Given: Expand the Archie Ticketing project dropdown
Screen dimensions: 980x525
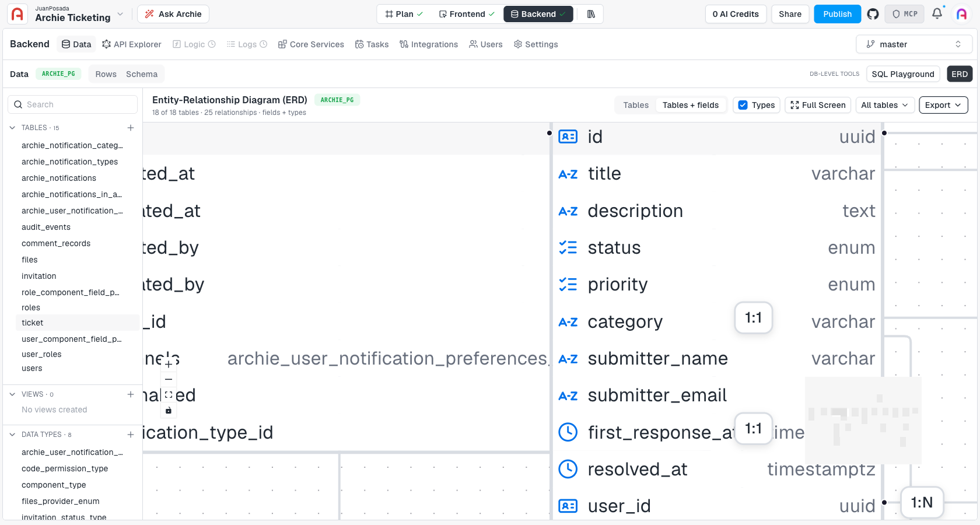Looking at the screenshot, I should (x=120, y=14).
